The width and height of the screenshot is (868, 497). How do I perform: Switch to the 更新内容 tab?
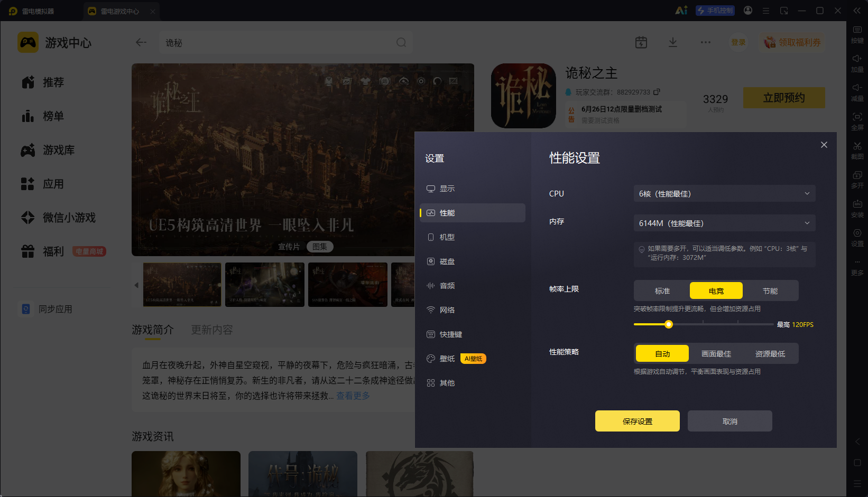tap(212, 330)
